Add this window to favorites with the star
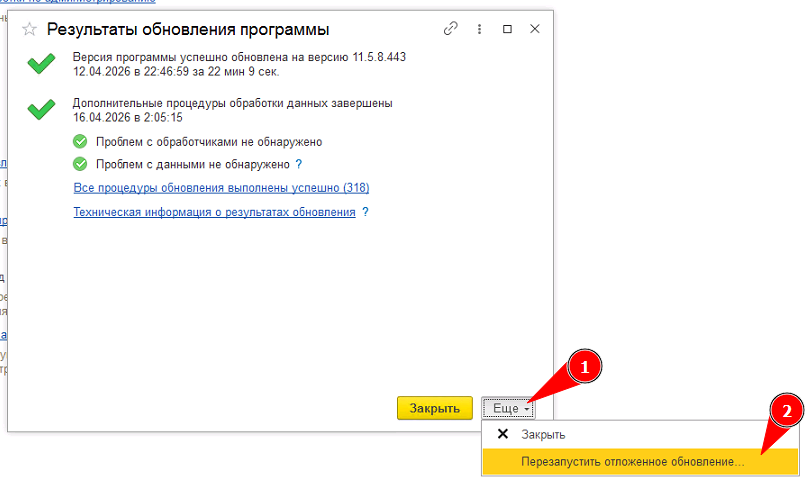The image size is (811, 494). click(29, 31)
